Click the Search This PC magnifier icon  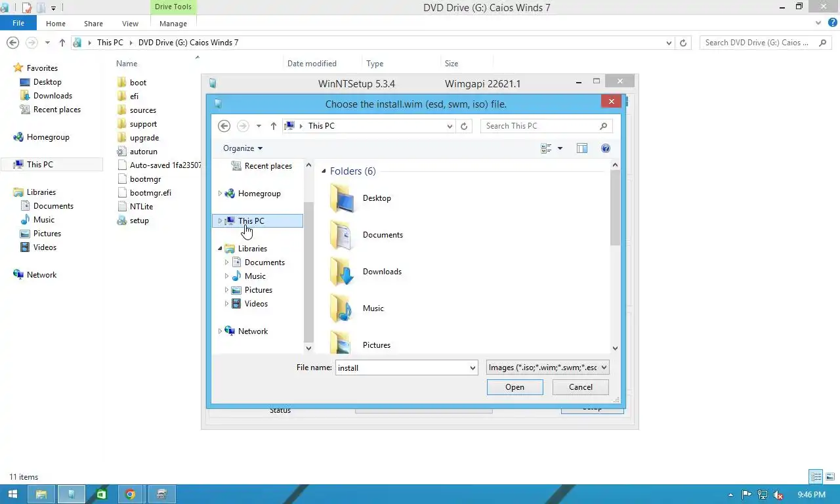pos(603,126)
